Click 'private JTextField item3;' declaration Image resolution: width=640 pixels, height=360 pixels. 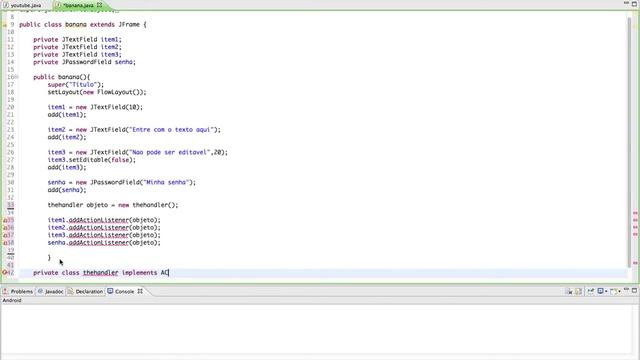78,55
